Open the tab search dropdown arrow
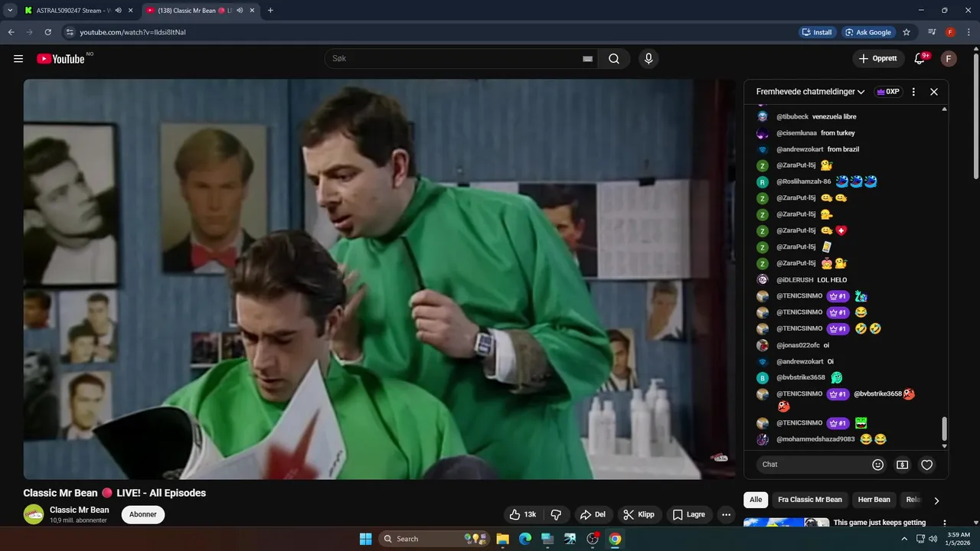 pyautogui.click(x=10, y=11)
